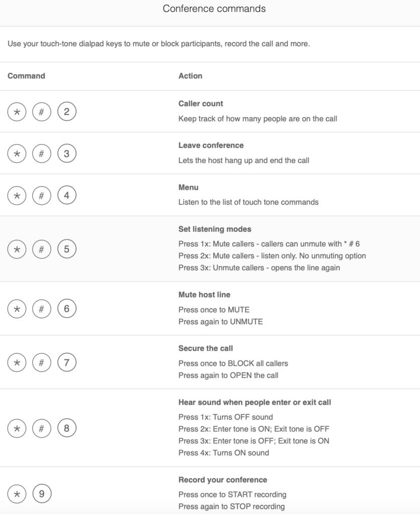
Task: Click the hash key icon in Caller count row
Action: pyautogui.click(x=42, y=112)
